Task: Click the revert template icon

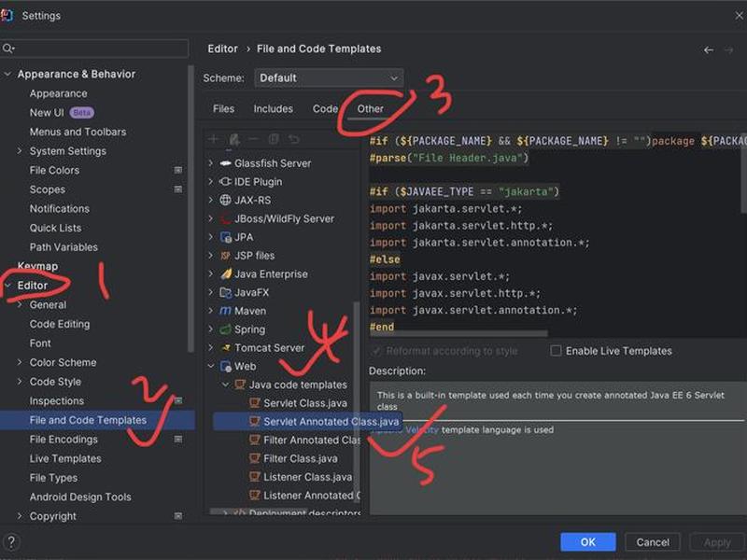Action: click(293, 139)
